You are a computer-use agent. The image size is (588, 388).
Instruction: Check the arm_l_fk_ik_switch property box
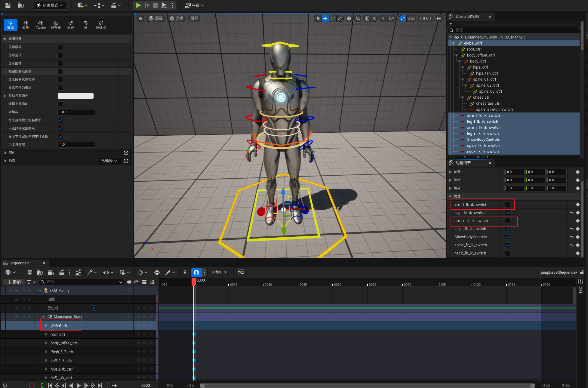click(508, 205)
